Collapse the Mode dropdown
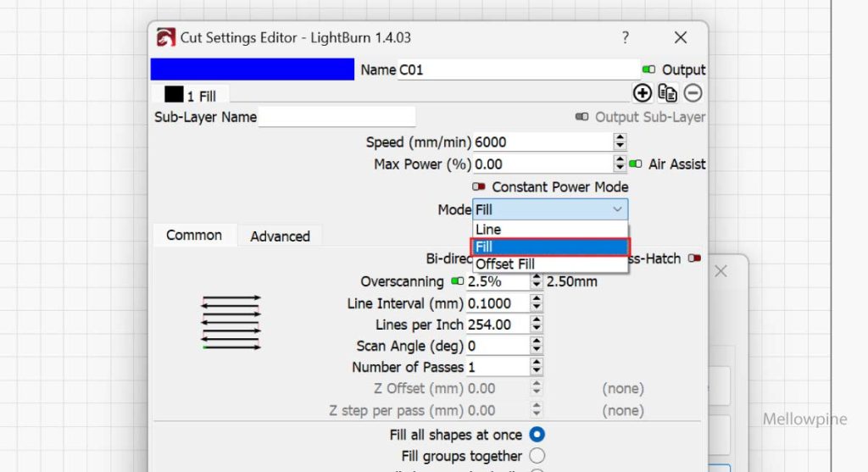Viewport: 868px width, 472px height. 616,209
